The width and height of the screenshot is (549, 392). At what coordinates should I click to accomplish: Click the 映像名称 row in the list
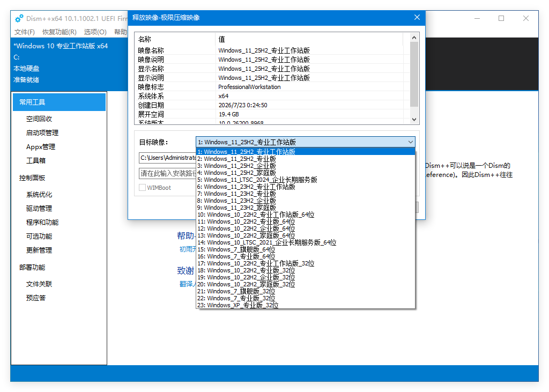(272, 50)
